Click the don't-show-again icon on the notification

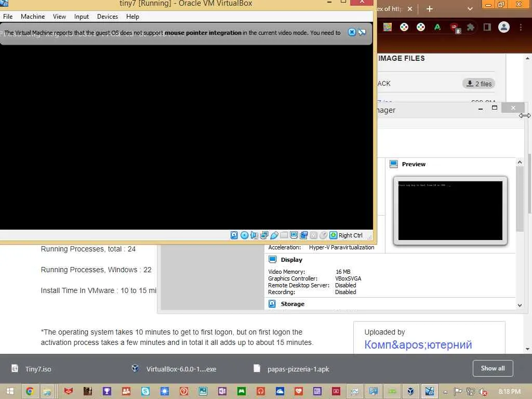point(362,32)
